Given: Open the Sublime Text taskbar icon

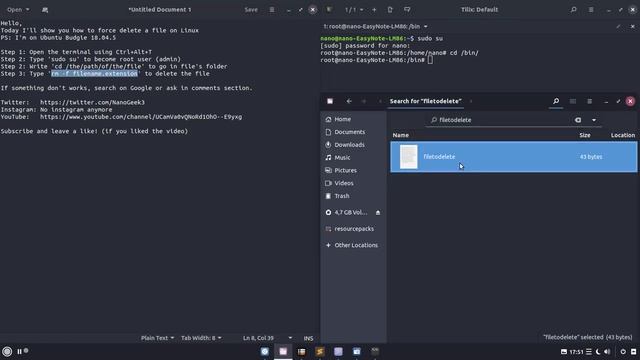Looking at the screenshot, I should click(320, 351).
